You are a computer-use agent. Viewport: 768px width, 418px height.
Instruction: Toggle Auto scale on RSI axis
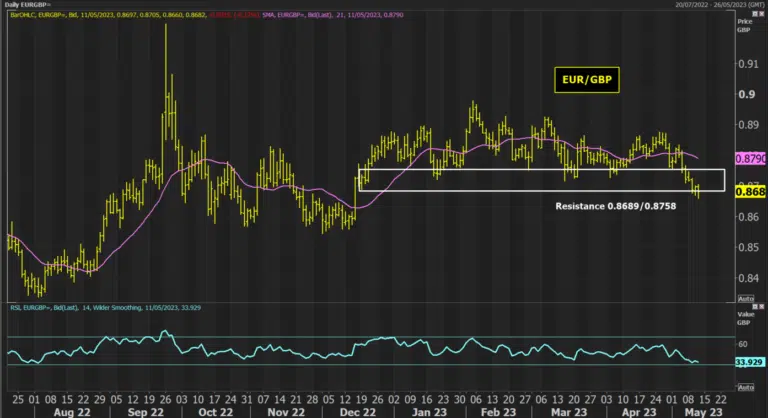pos(746,388)
